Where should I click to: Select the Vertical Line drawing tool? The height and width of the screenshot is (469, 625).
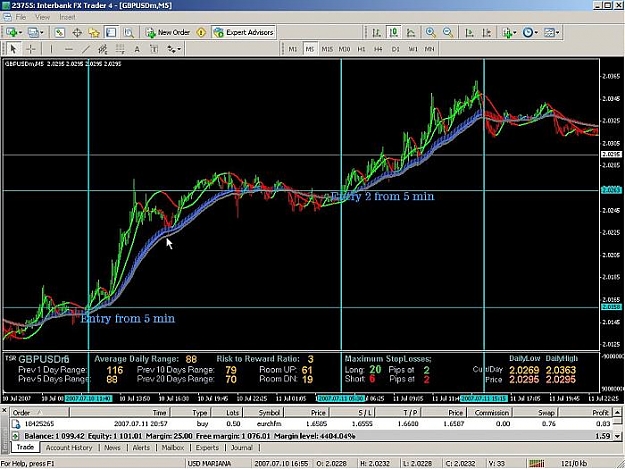[x=51, y=49]
